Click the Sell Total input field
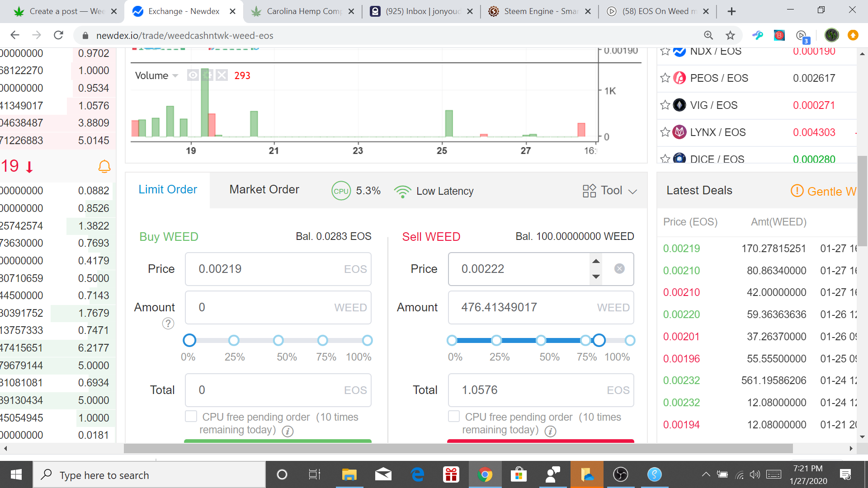The height and width of the screenshot is (488, 868). (541, 390)
